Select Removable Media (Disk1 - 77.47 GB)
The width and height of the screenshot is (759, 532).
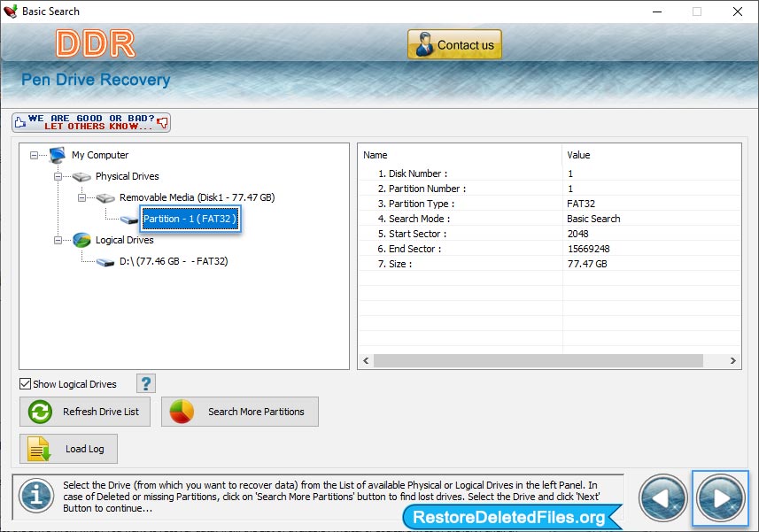197,197
